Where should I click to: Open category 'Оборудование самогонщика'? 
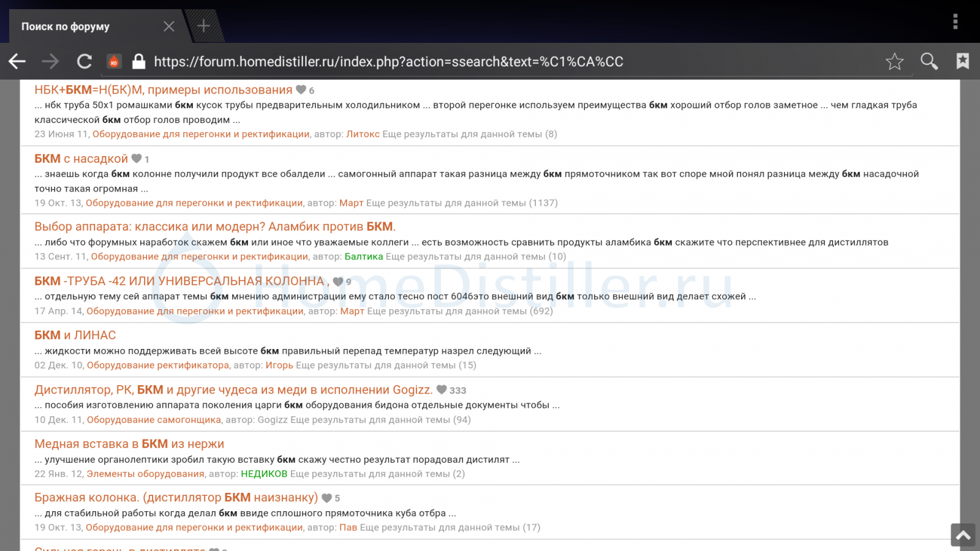pos(154,420)
